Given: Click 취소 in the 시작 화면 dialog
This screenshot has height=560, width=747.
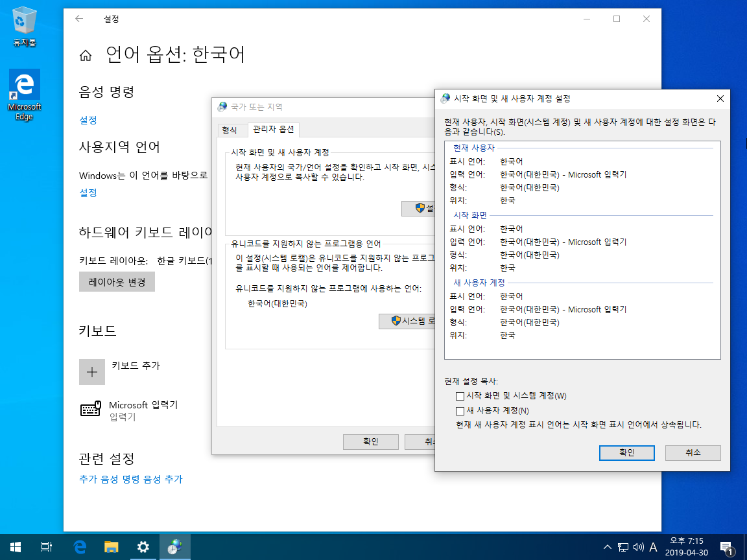Looking at the screenshot, I should [693, 453].
